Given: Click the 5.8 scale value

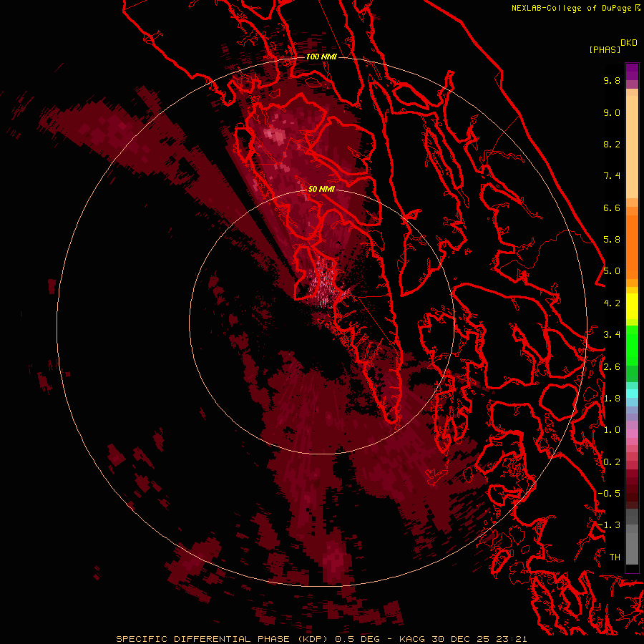Looking at the screenshot, I should [x=612, y=240].
